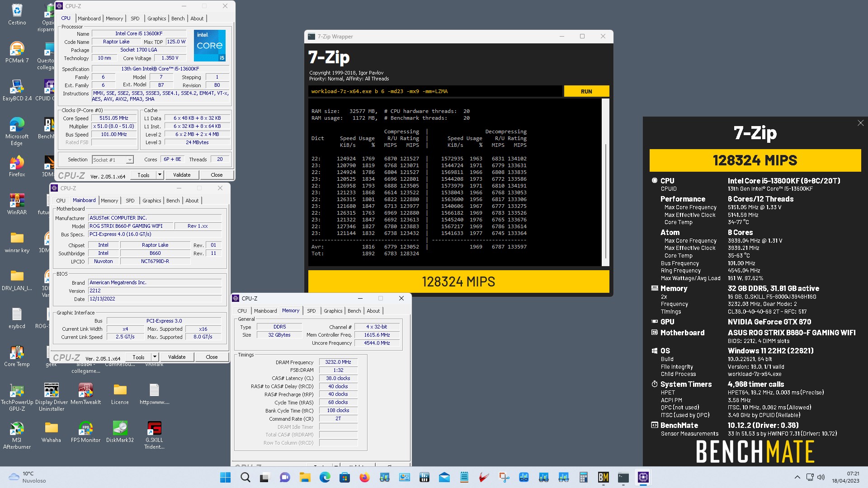Open the WinRAR desktop icon

pyautogui.click(x=17, y=204)
